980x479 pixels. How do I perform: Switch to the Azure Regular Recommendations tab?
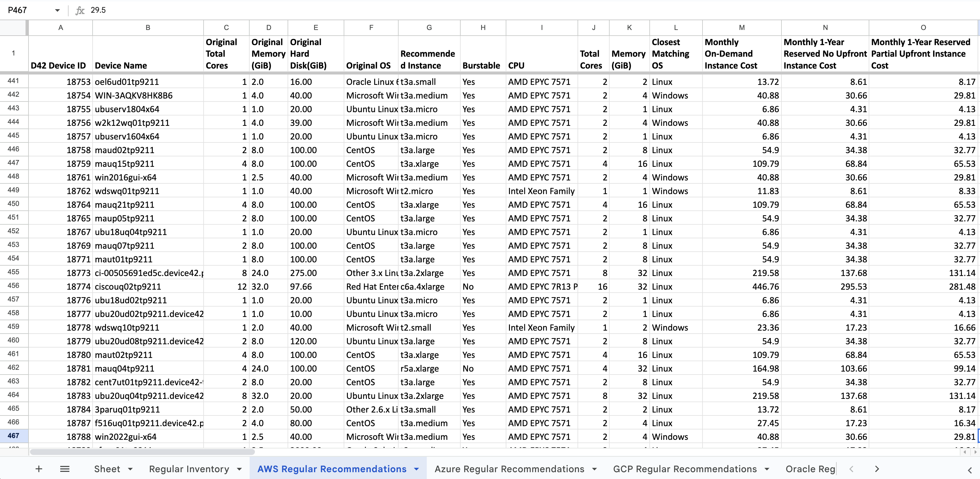(x=510, y=469)
